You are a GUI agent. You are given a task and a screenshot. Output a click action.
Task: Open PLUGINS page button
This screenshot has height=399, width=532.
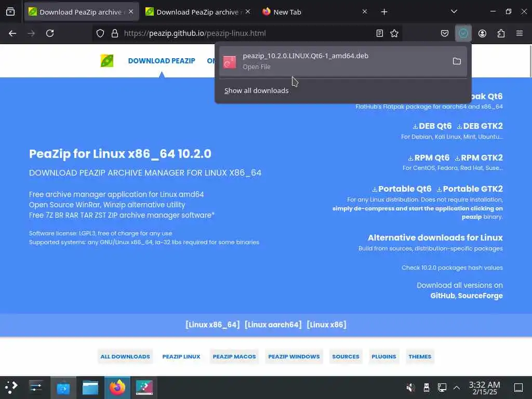pyautogui.click(x=384, y=356)
